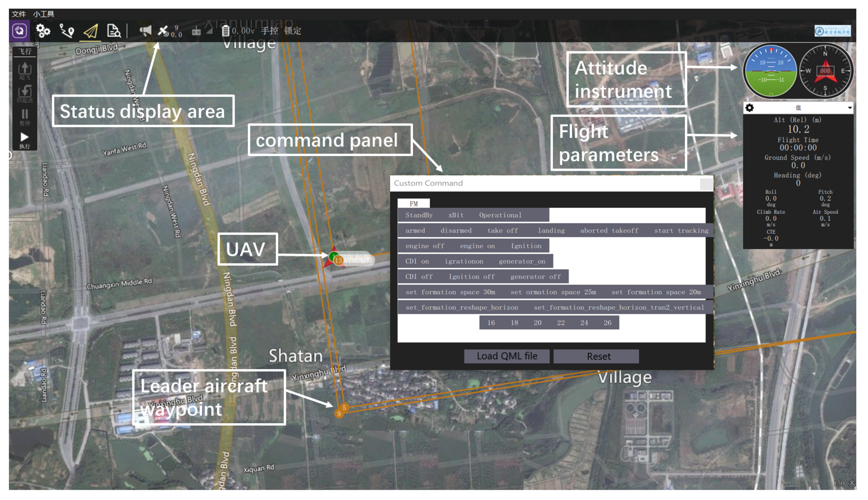Click the return to launch icon

click(x=25, y=93)
